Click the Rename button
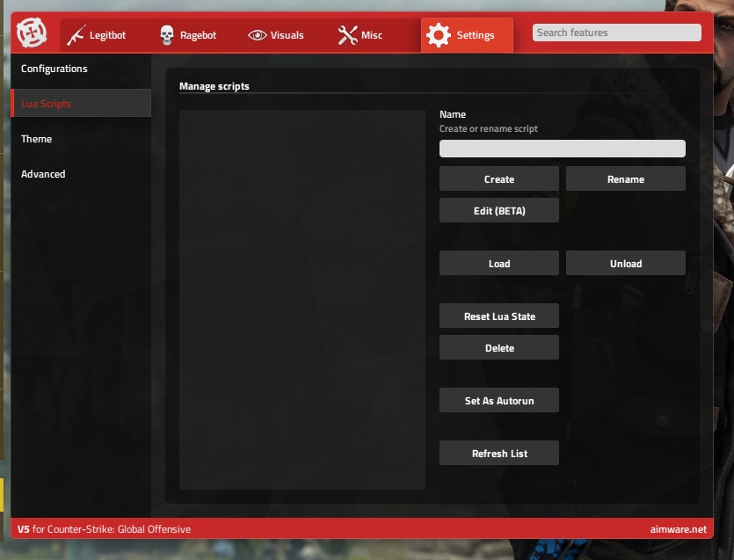This screenshot has width=734, height=560. pos(625,179)
